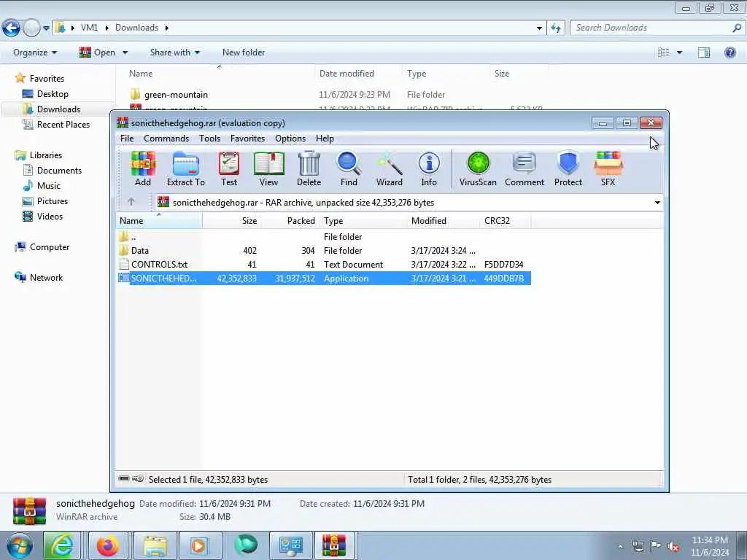The image size is (747, 560).
Task: Open Pictures library
Action: (53, 201)
